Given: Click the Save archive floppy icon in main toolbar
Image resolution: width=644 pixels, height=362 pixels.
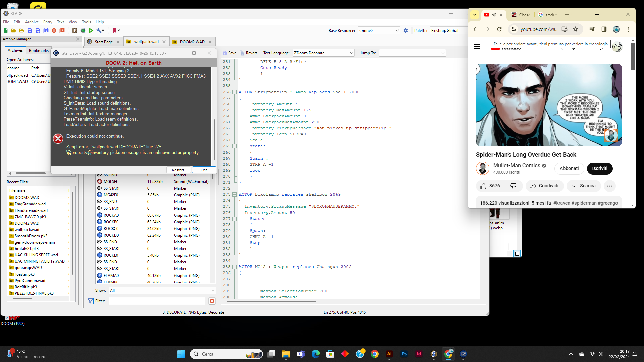Looking at the screenshot, I should pyautogui.click(x=30, y=31).
